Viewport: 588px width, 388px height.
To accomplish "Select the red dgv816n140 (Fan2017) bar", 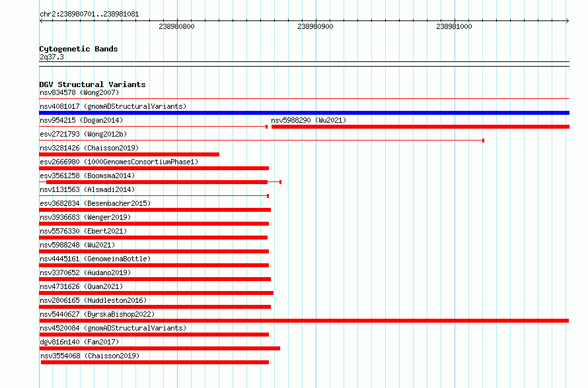I will [159, 348].
